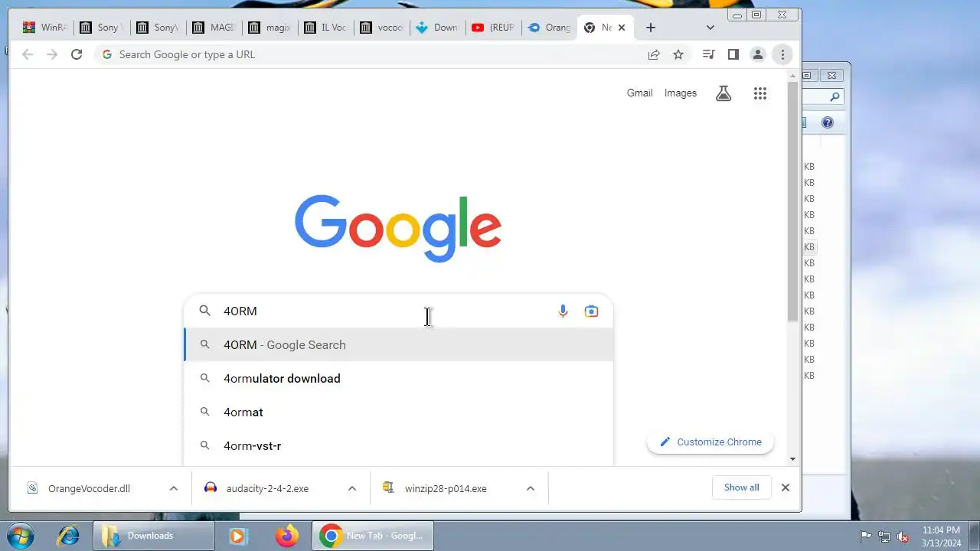Switch to the IL Vocodex tab
This screenshot has height=551, width=980.
click(325, 28)
